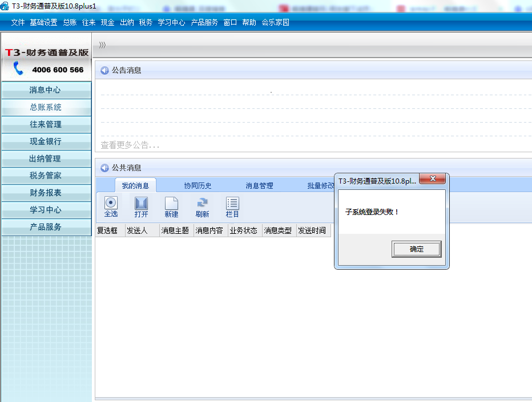
Task: Open the 基础设置 menu
Action: [43, 22]
